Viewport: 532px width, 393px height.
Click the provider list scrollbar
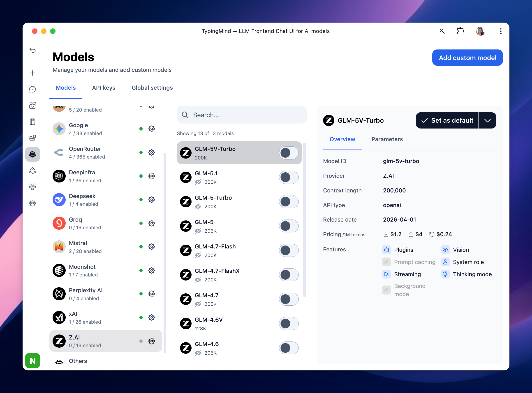click(x=165, y=253)
